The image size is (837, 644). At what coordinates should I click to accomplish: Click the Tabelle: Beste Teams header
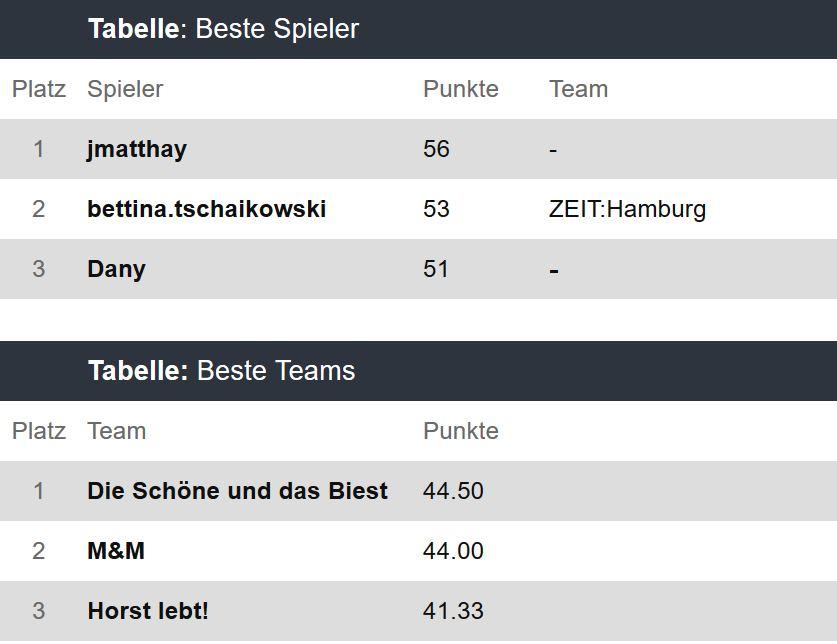point(221,371)
